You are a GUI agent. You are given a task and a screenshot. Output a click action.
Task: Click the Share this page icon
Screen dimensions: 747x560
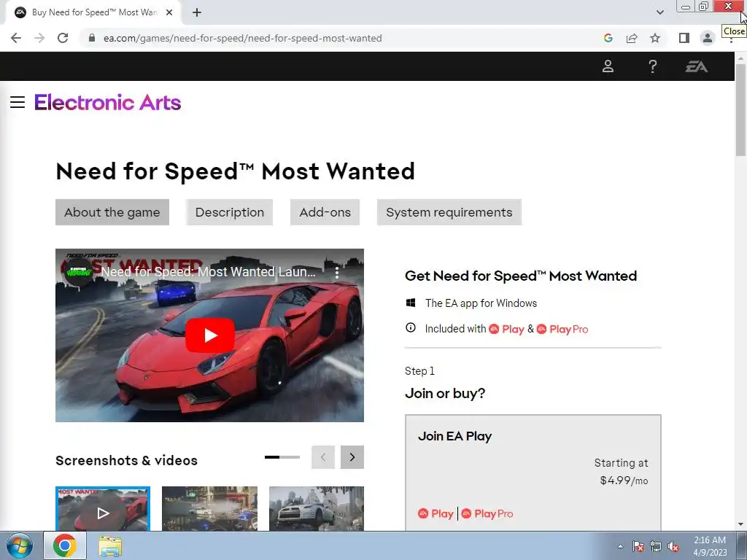[632, 38]
